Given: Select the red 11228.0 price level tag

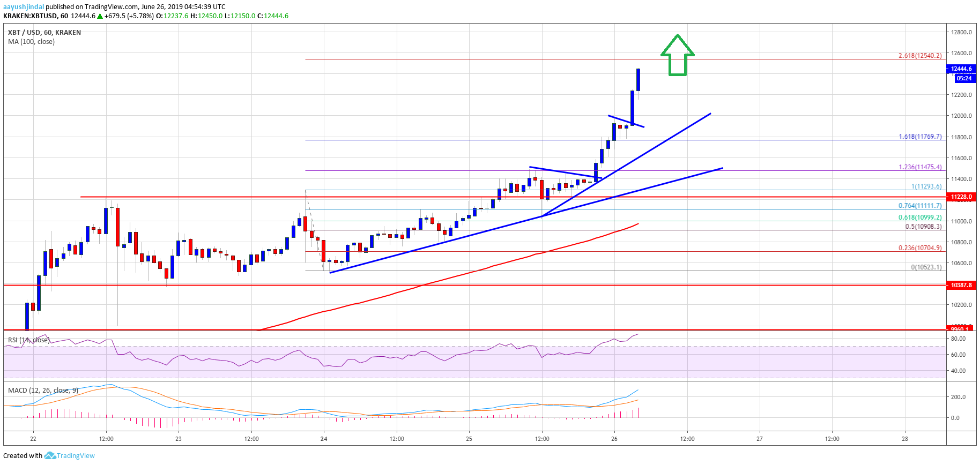Looking at the screenshot, I should (961, 197).
